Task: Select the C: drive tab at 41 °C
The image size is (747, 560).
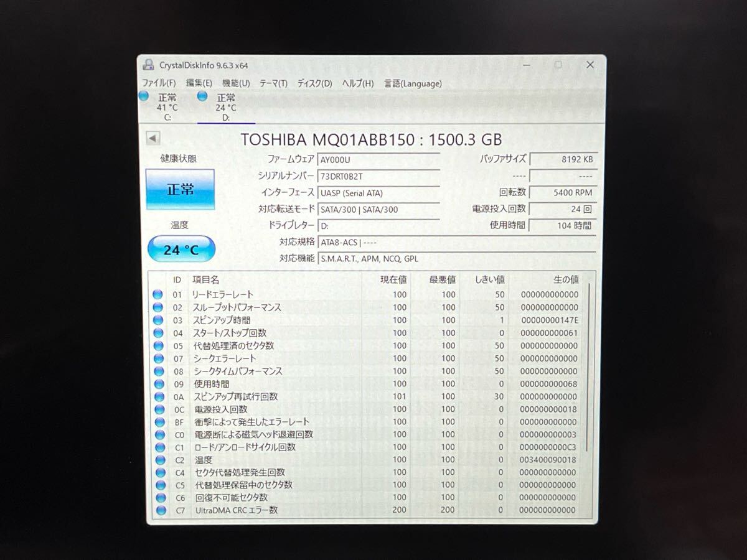Action: point(166,106)
